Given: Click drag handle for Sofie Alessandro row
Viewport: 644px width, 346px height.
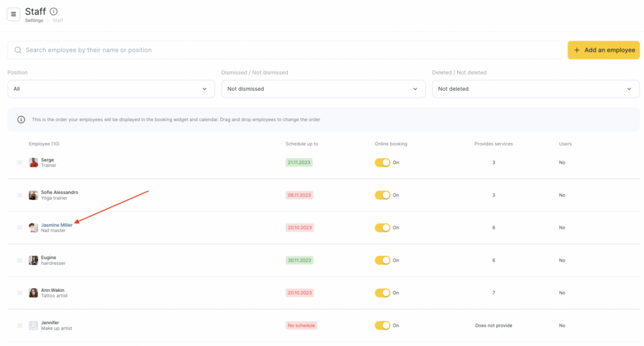Looking at the screenshot, I should pos(19,195).
